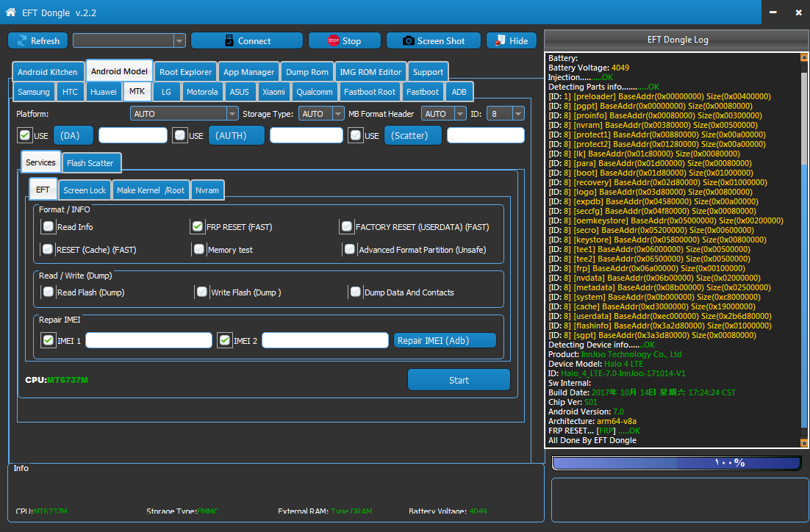Select the Huawei brand tab
This screenshot has height=532, width=810.
tap(104, 92)
